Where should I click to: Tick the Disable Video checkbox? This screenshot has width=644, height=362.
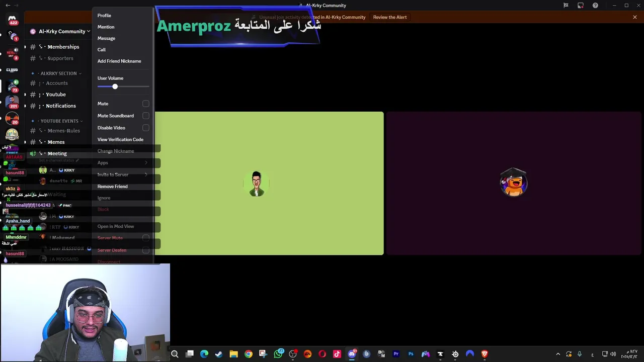(145, 128)
